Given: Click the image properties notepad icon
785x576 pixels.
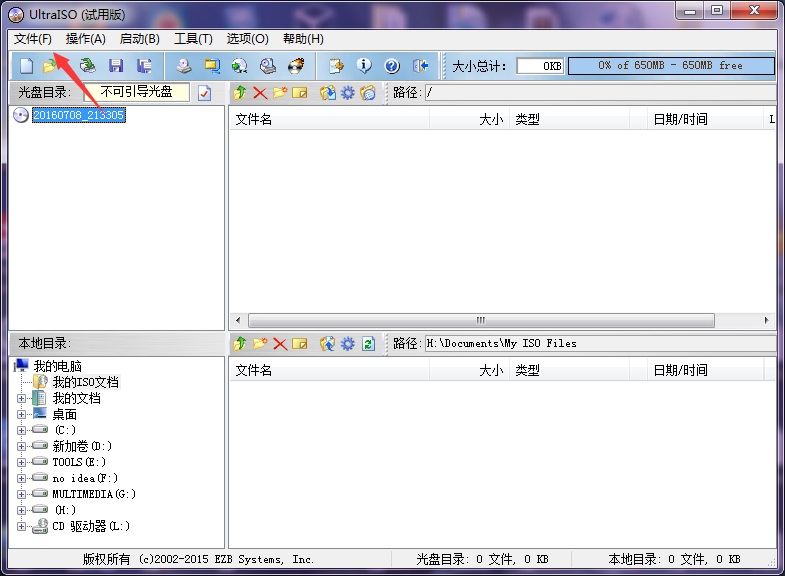Looking at the screenshot, I should [x=336, y=66].
